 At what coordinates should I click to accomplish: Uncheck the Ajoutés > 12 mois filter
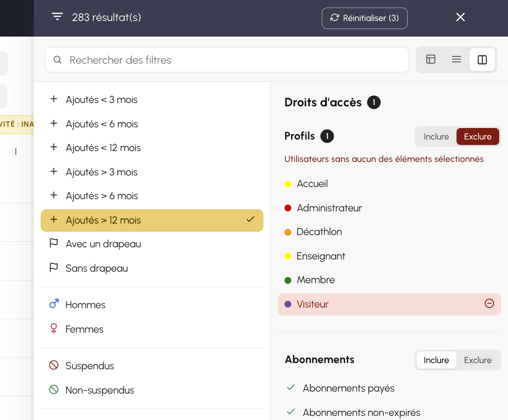point(152,220)
